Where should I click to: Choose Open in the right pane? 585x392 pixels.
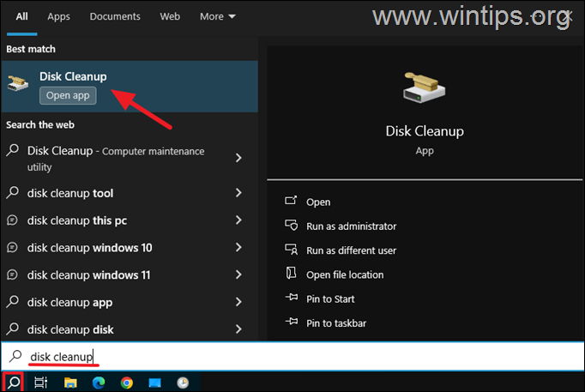pyautogui.click(x=318, y=202)
